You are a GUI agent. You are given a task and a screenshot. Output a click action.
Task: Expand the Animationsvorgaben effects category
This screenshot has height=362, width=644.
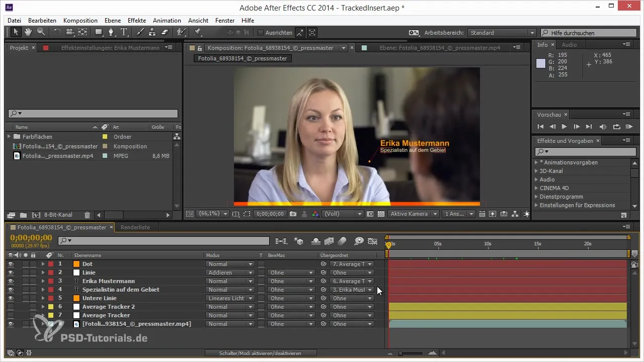[536, 162]
